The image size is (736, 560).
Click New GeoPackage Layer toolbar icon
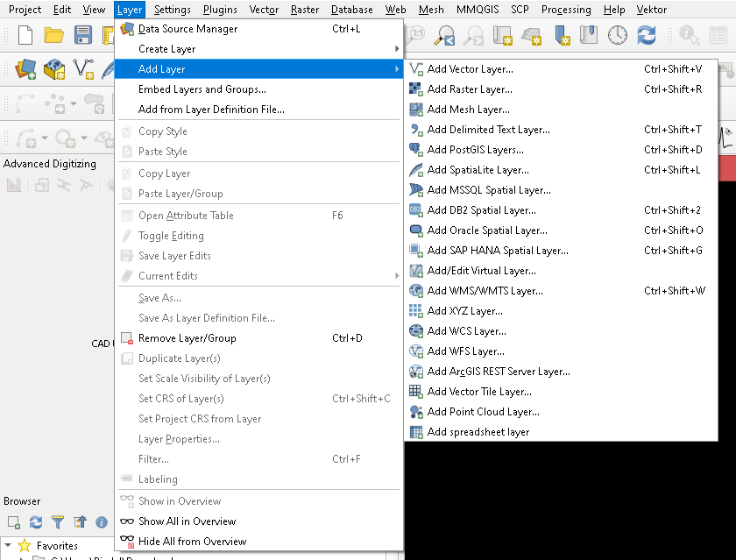[x=54, y=69]
